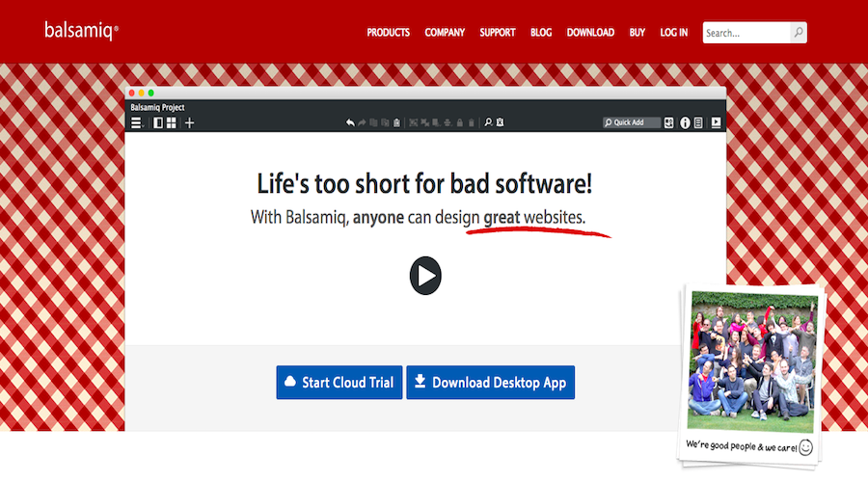Click the group selection icon
Image resolution: width=868 pixels, height=482 pixels.
414,122
